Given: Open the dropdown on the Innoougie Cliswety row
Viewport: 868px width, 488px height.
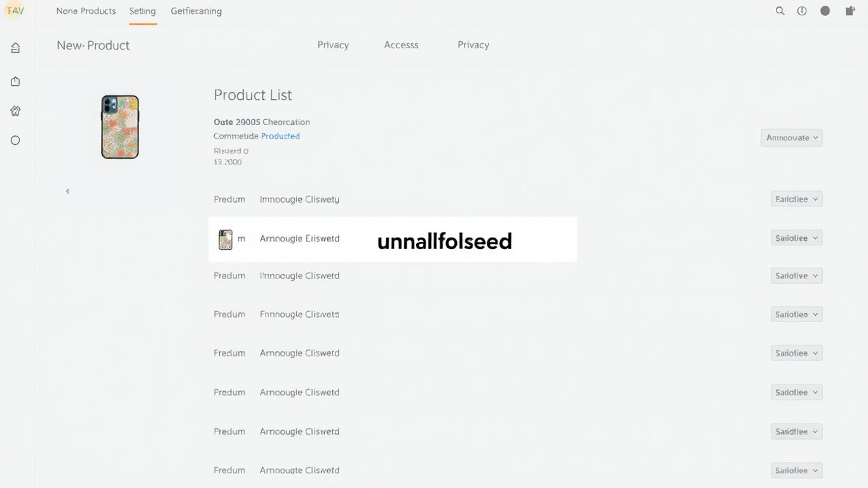Looking at the screenshot, I should click(x=796, y=199).
